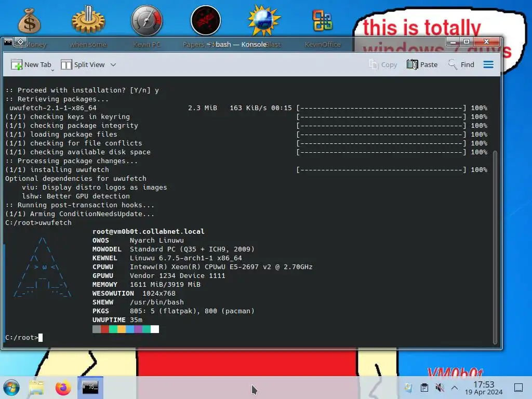The width and height of the screenshot is (532, 399).
Task: Open a New Tab in Konsole
Action: pos(31,64)
